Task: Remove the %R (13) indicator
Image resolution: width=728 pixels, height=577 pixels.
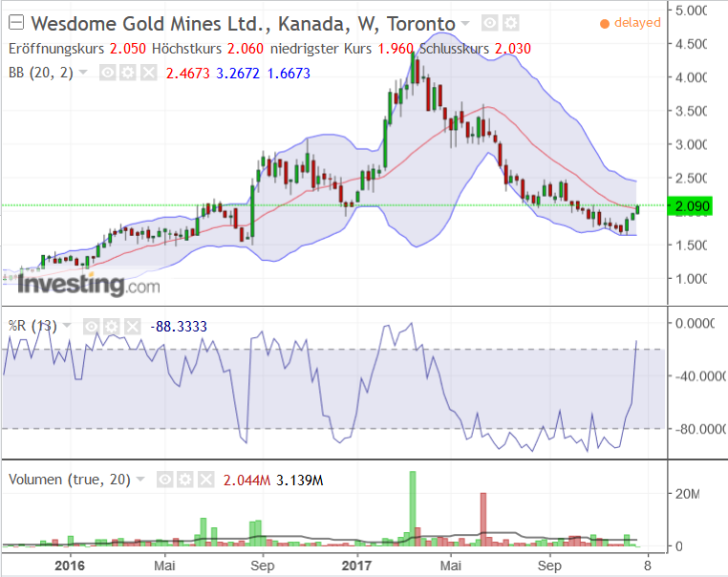Action: tap(133, 327)
